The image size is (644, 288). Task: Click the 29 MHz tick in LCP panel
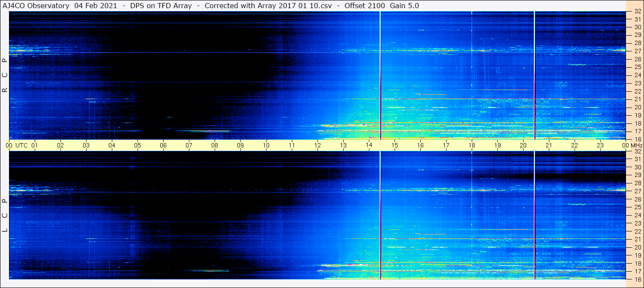click(638, 175)
